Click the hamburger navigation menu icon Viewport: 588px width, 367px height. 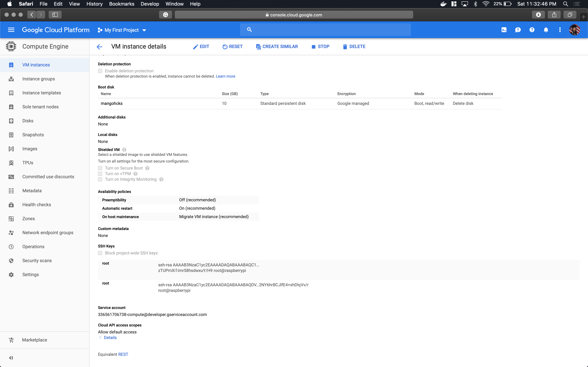(x=11, y=30)
